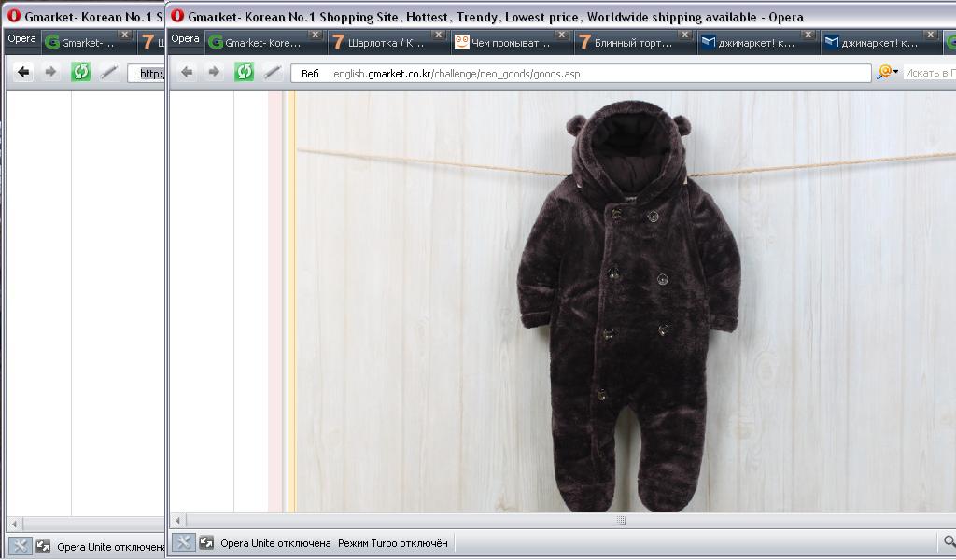Go forward in the back Opera window

50,73
